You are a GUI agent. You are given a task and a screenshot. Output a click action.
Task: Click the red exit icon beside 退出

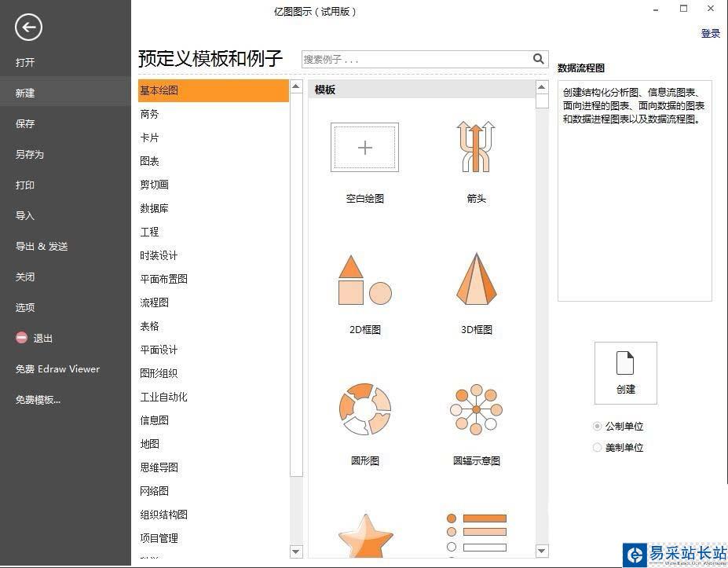click(x=21, y=338)
